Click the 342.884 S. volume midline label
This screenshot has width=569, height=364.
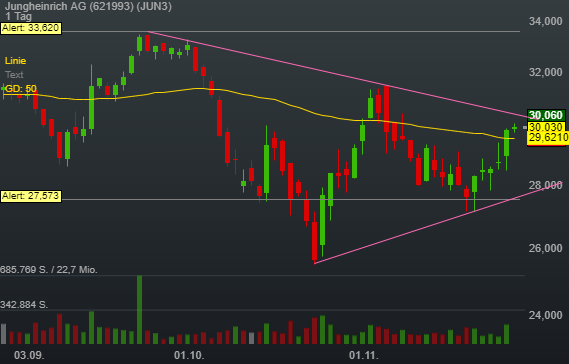pyautogui.click(x=24, y=304)
